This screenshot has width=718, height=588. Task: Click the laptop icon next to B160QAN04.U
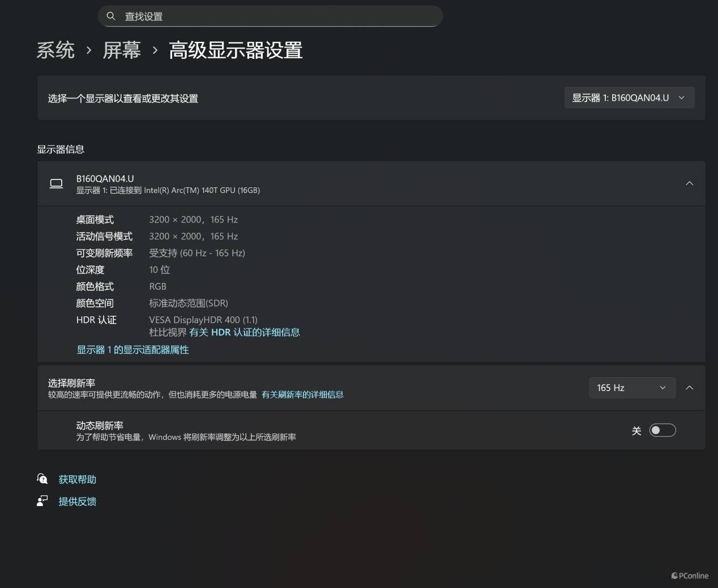click(56, 183)
